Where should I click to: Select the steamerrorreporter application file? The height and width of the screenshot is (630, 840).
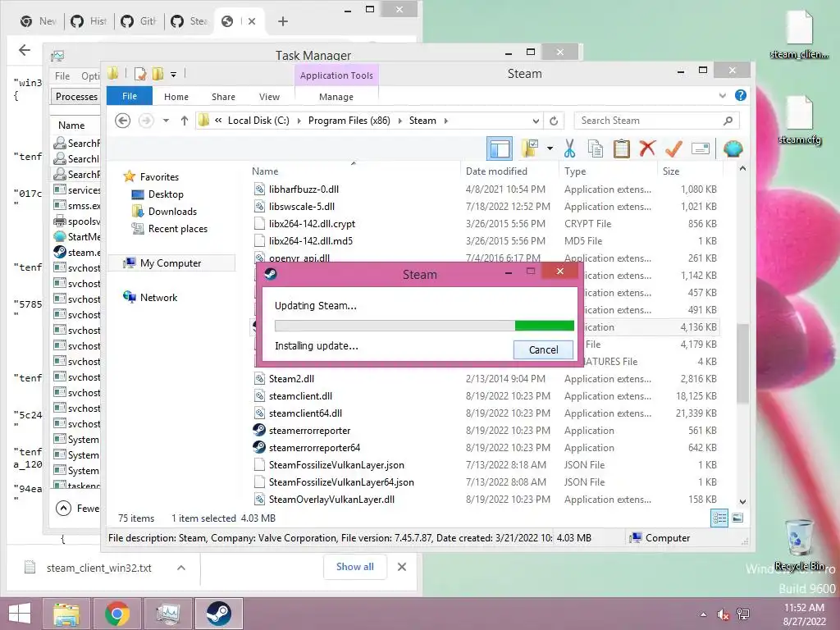click(x=309, y=430)
